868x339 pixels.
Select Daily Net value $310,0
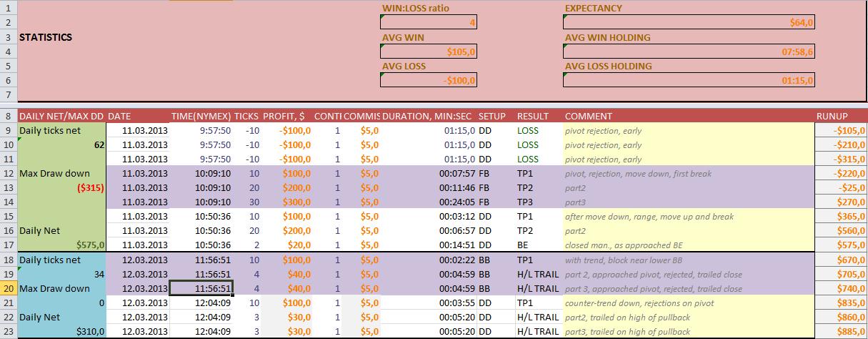click(x=61, y=332)
